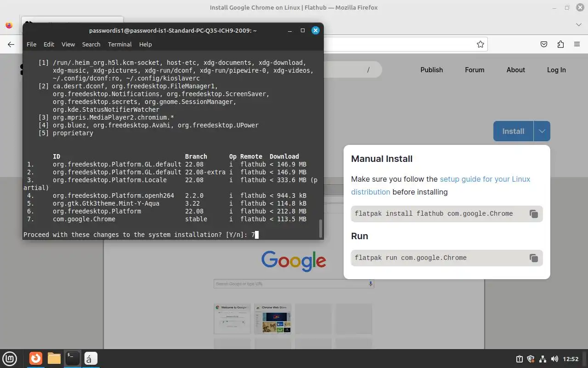Close the terminal window

(x=316, y=30)
